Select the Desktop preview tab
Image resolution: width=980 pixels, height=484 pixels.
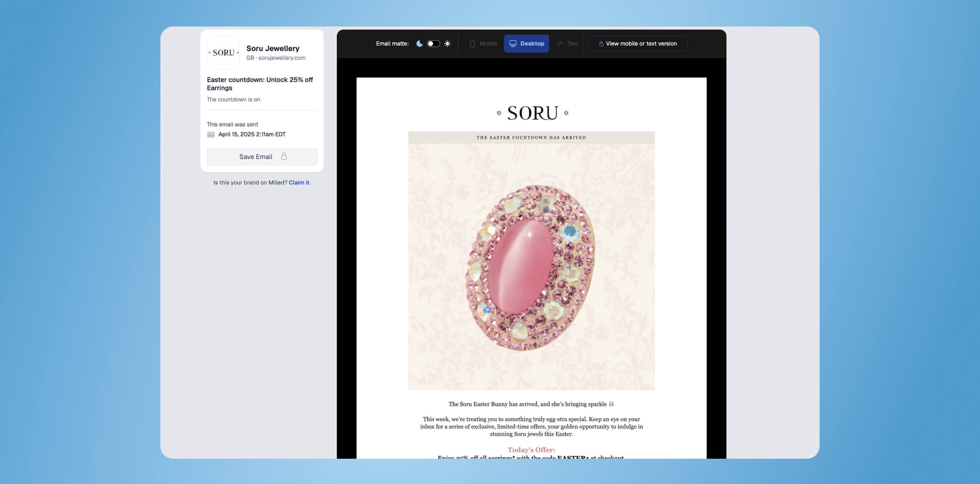pos(526,43)
